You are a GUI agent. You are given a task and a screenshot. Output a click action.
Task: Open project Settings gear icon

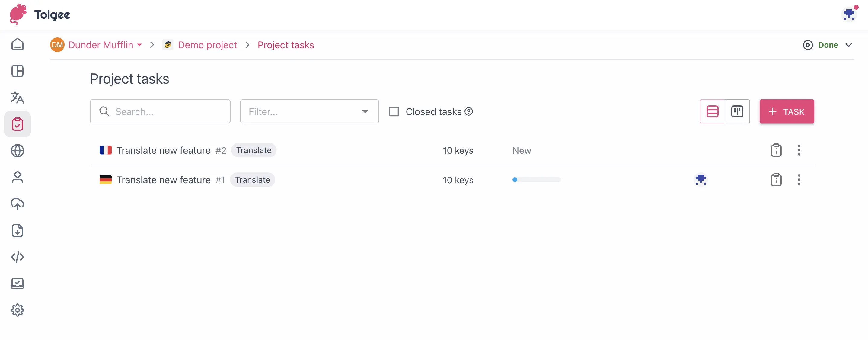(x=18, y=310)
